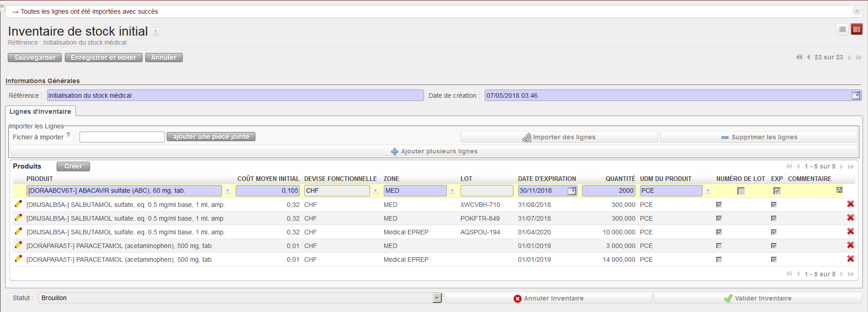Click the pencil edit icon for XWCVBH-710 row
The height and width of the screenshot is (312, 868).
[18, 204]
